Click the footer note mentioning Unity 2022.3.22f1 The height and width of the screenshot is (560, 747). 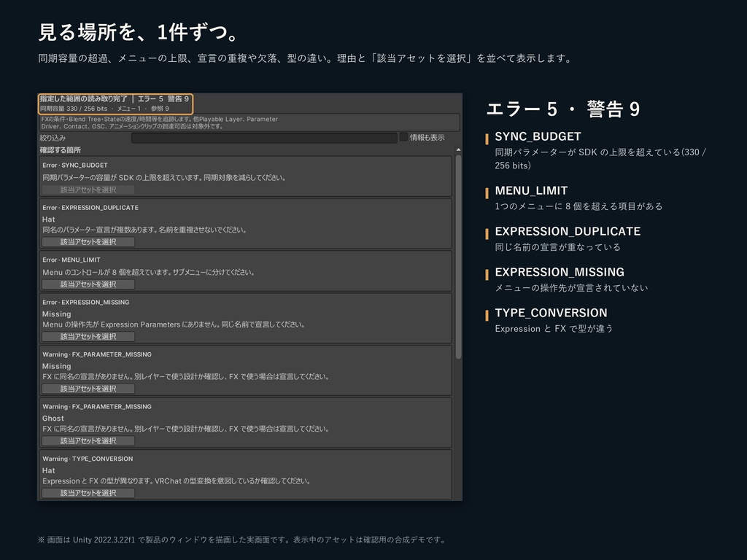[242, 540]
